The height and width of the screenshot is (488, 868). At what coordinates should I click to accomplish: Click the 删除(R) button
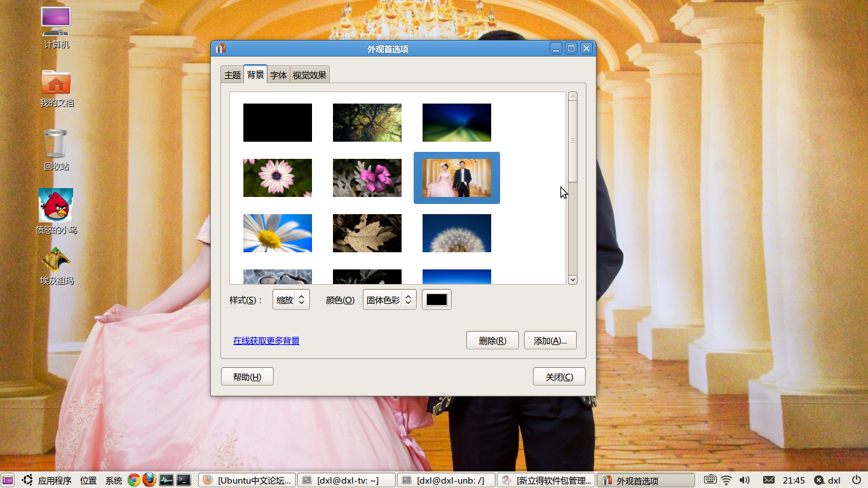(492, 341)
